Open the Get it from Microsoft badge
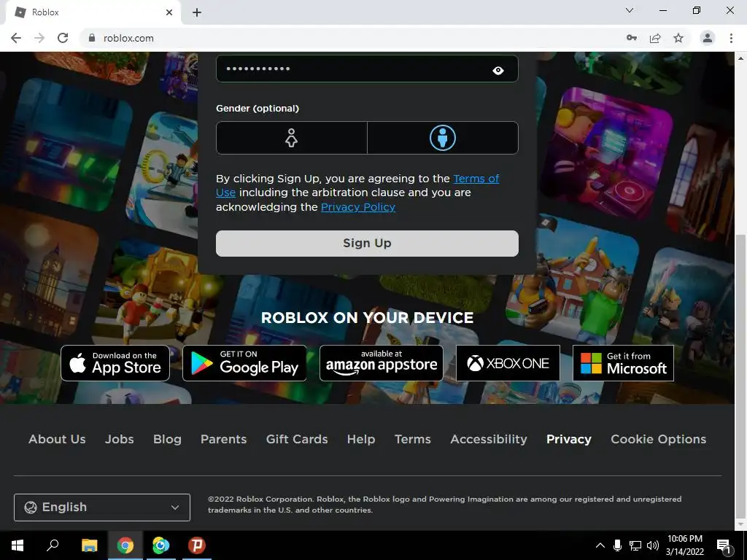This screenshot has width=747, height=560. 623,363
